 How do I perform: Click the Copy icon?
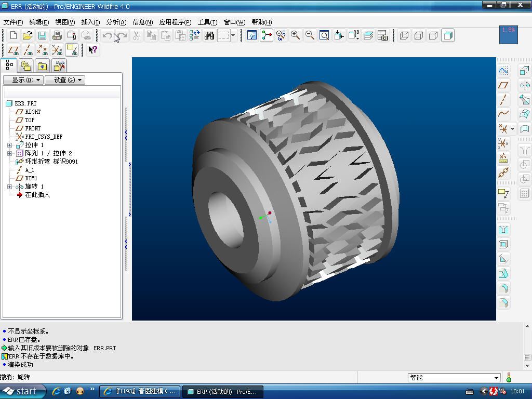click(x=151, y=35)
